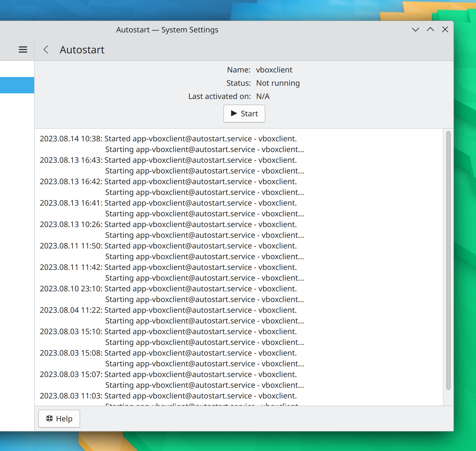The height and width of the screenshot is (451, 476).
Task: Close the Autostart System Settings window
Action: pos(445,30)
